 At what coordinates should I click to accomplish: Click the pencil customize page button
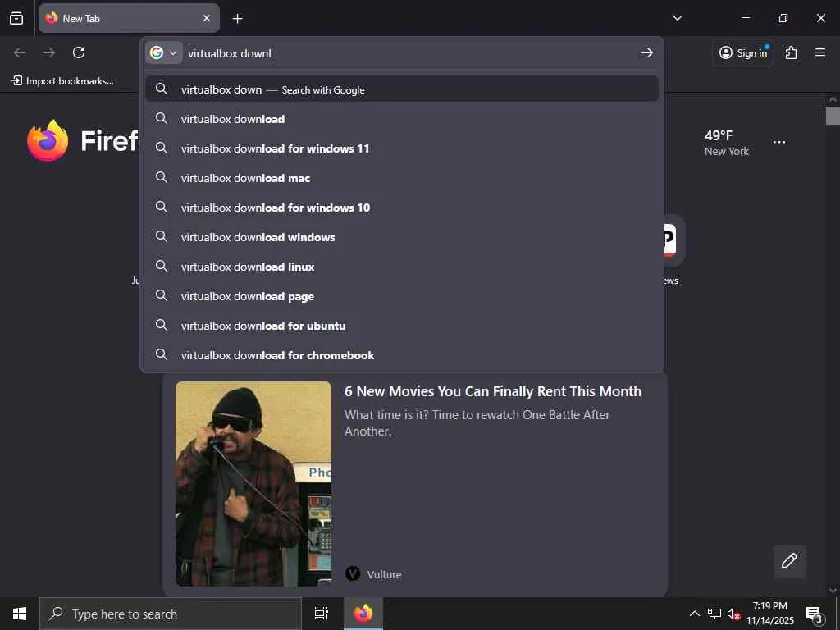click(789, 561)
